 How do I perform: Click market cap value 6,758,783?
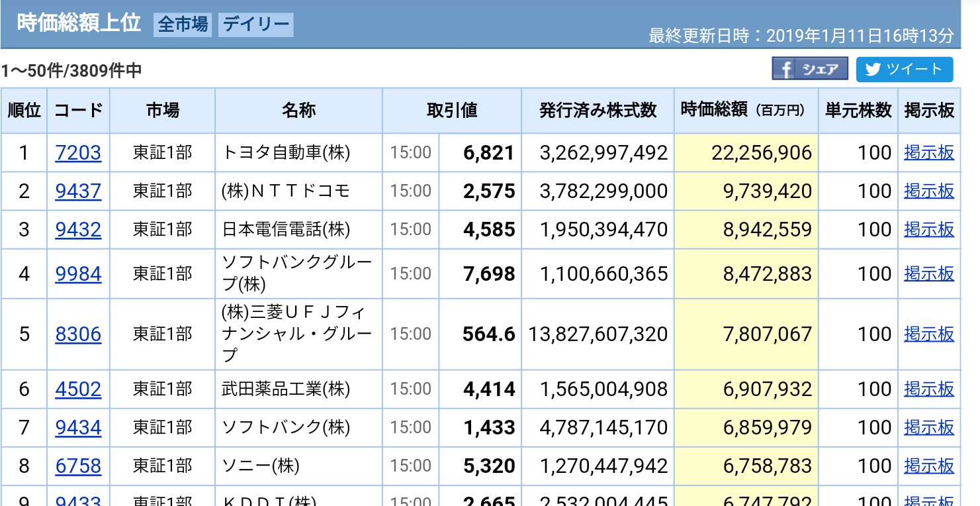[x=768, y=466]
